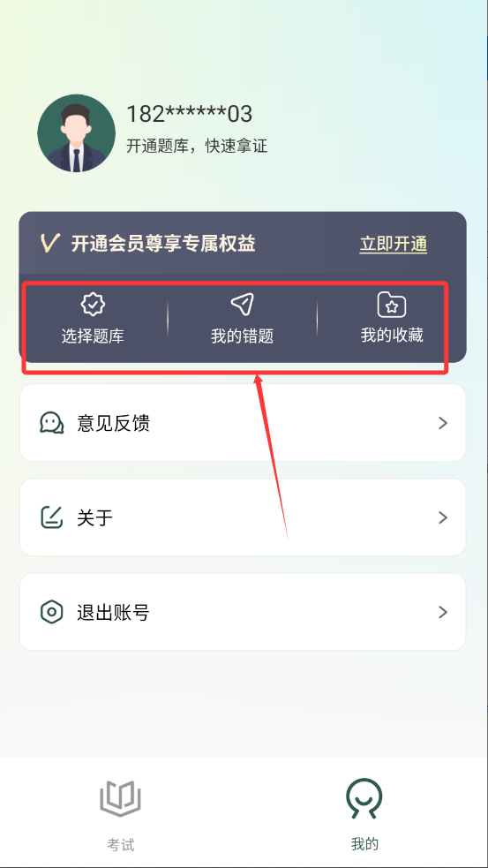Click the V membership logo icon
488x868 pixels.
(x=49, y=243)
